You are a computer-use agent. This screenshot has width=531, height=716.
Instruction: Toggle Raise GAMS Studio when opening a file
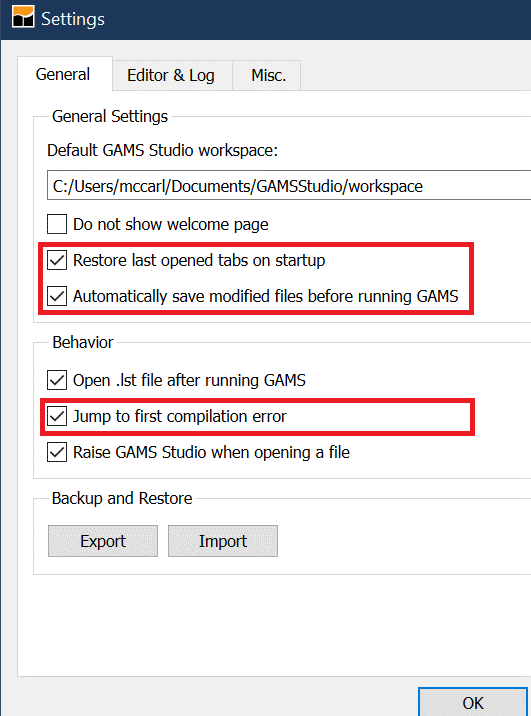(x=57, y=452)
